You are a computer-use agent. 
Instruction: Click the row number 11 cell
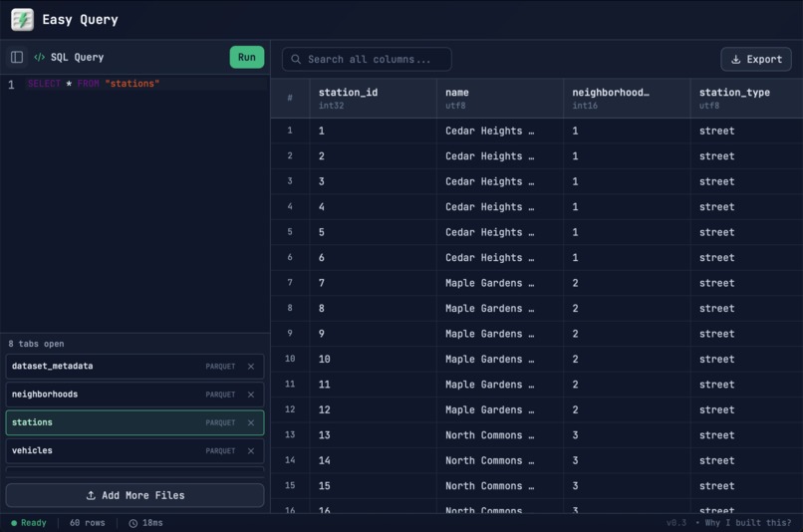pos(290,384)
